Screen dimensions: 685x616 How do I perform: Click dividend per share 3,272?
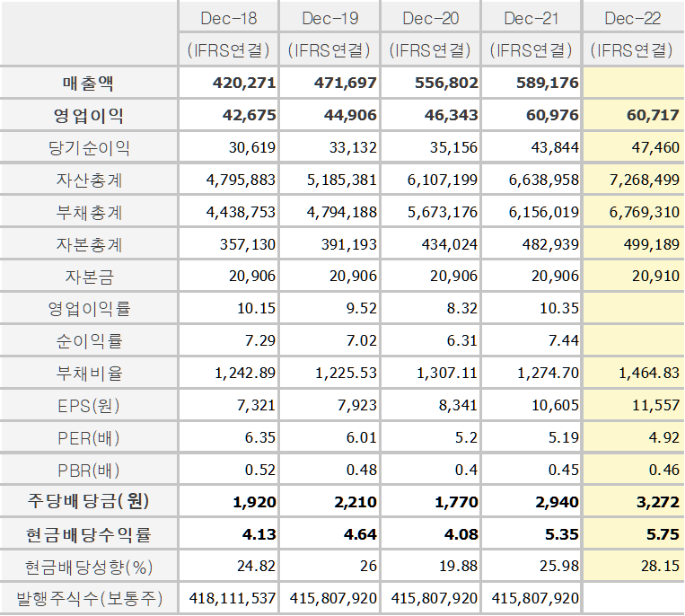[658, 503]
